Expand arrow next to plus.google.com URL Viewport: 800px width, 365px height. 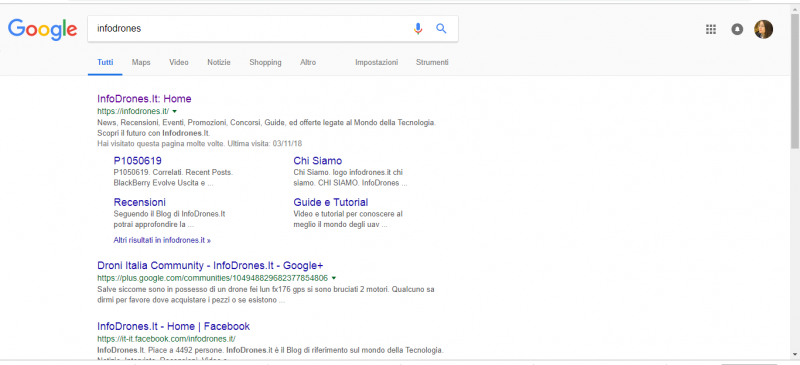click(x=334, y=278)
